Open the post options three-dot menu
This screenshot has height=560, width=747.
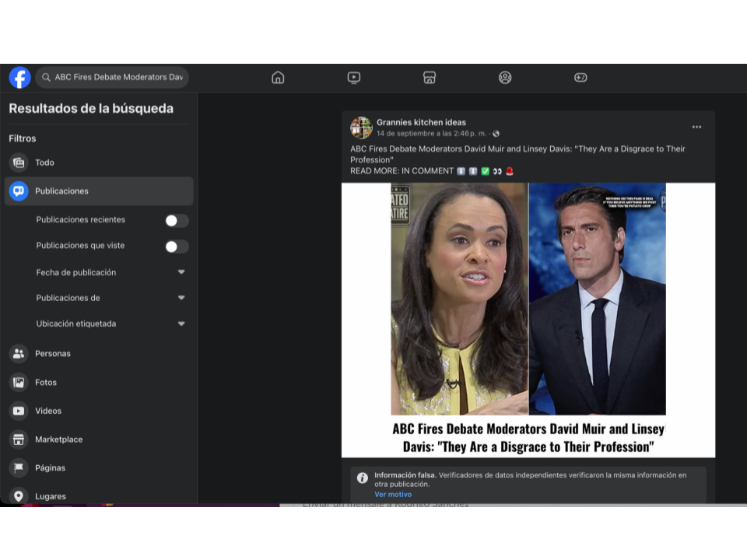coord(696,127)
